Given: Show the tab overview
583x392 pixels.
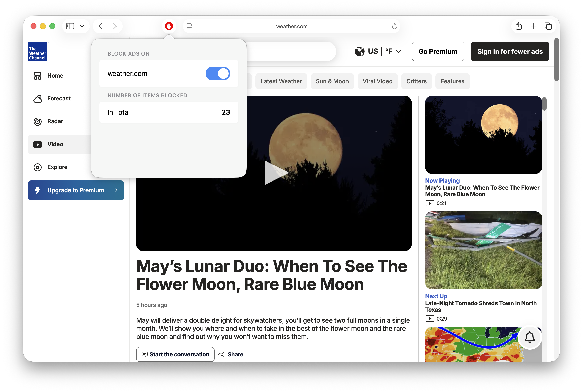Looking at the screenshot, I should point(548,26).
